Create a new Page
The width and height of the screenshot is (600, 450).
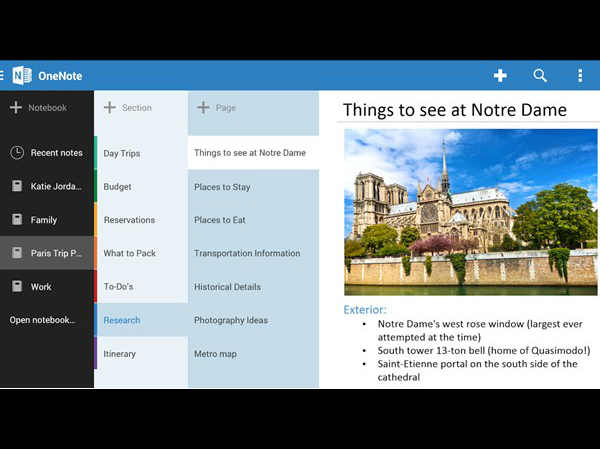pyautogui.click(x=216, y=108)
